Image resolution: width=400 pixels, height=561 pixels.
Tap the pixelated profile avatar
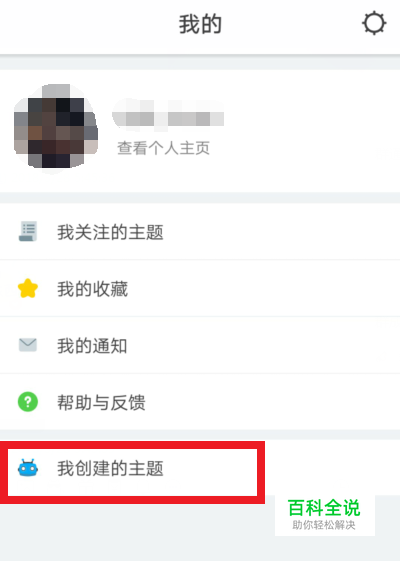pos(56,127)
